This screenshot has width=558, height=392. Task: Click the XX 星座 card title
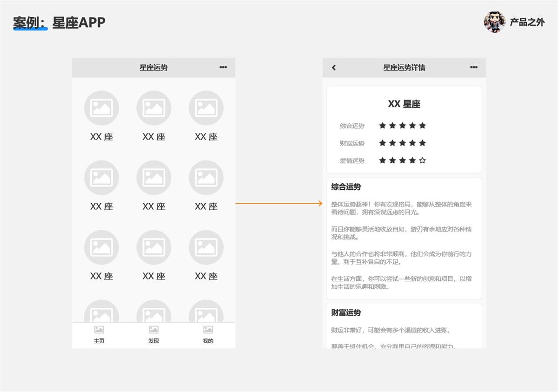(x=404, y=104)
